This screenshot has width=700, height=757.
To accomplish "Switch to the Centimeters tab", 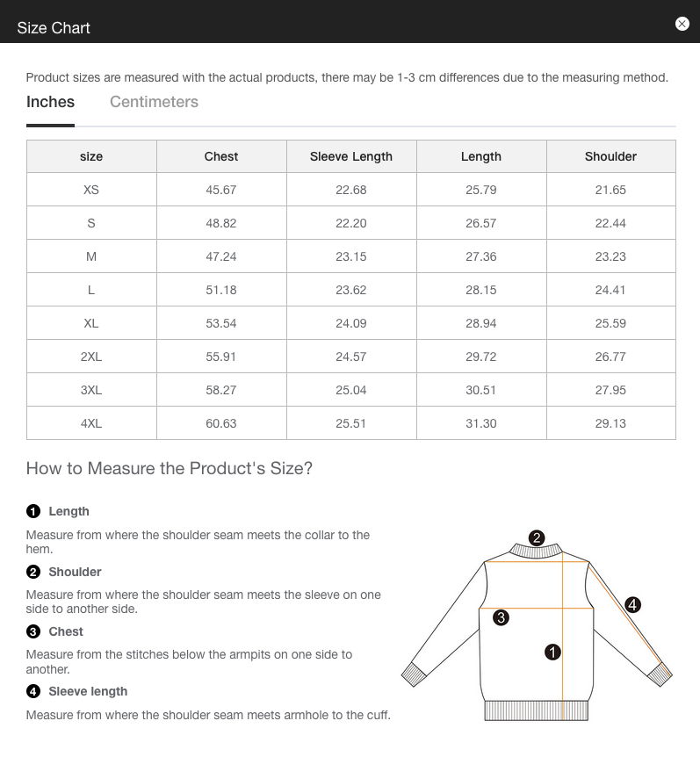I will click(154, 102).
